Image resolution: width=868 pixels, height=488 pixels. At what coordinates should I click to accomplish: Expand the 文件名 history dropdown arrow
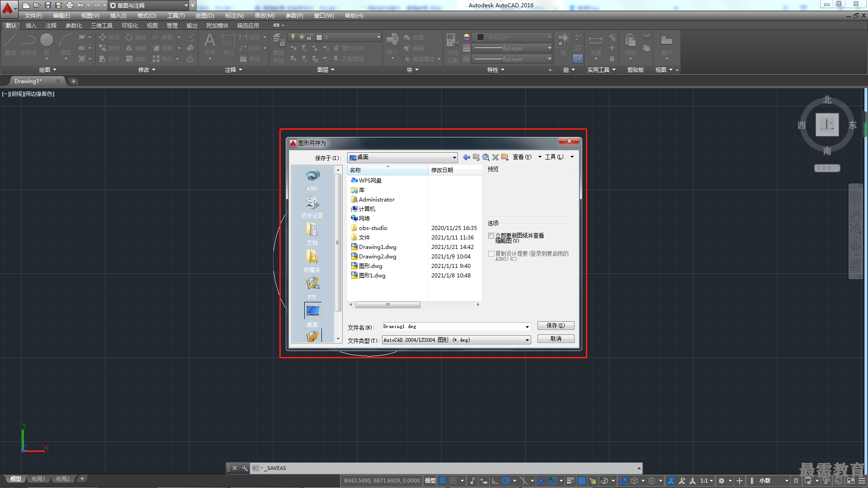click(x=527, y=327)
